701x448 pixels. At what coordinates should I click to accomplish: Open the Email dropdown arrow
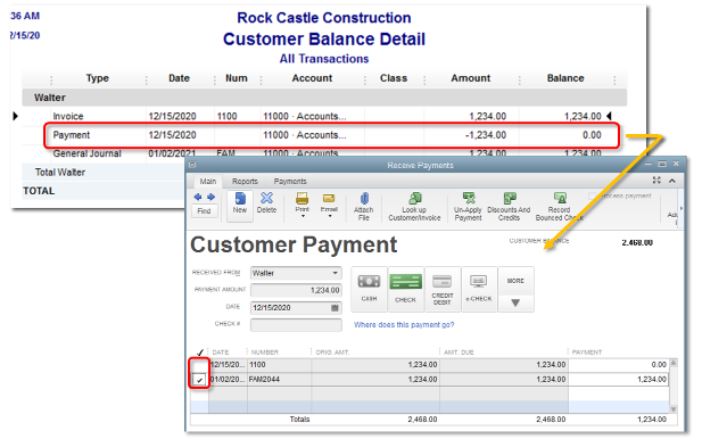tap(330, 216)
